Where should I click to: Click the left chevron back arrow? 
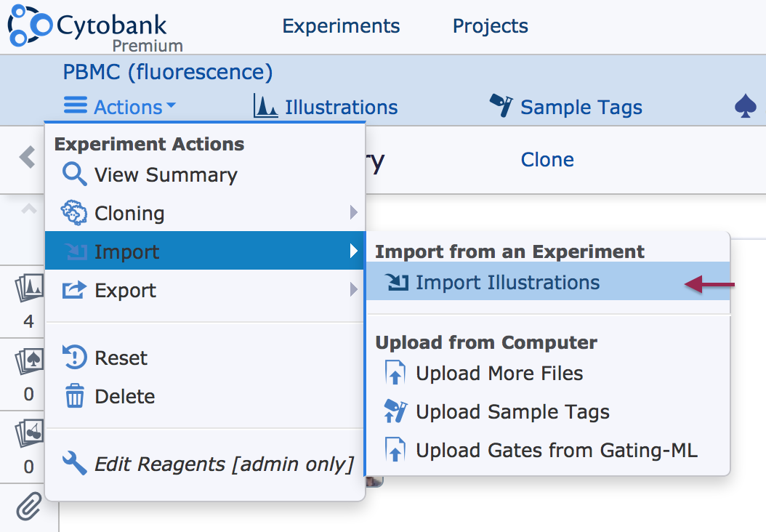28,157
